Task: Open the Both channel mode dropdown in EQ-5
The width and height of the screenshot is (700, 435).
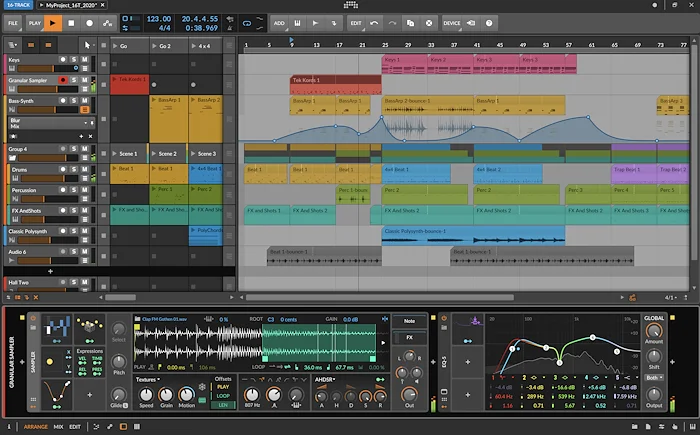Action: pos(654,378)
